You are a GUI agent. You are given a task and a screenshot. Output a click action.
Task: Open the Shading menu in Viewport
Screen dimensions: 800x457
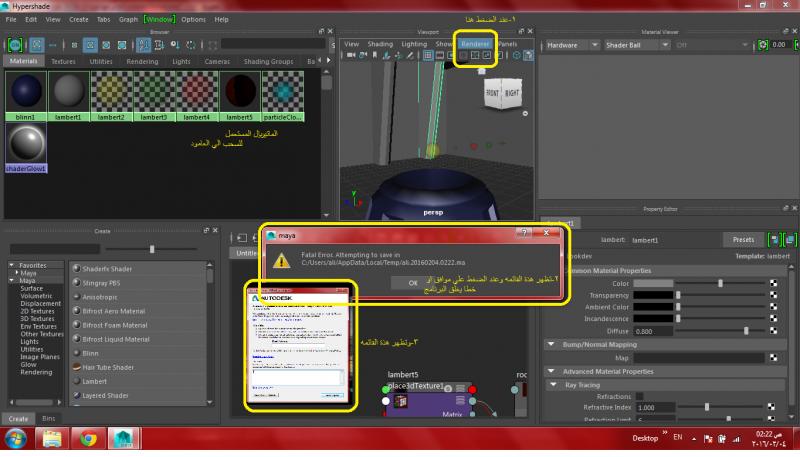380,44
